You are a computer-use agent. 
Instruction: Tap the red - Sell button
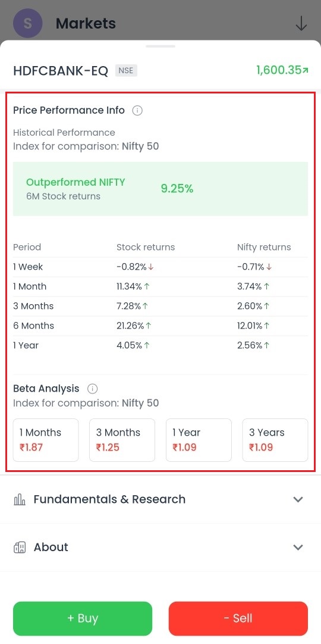tap(238, 618)
